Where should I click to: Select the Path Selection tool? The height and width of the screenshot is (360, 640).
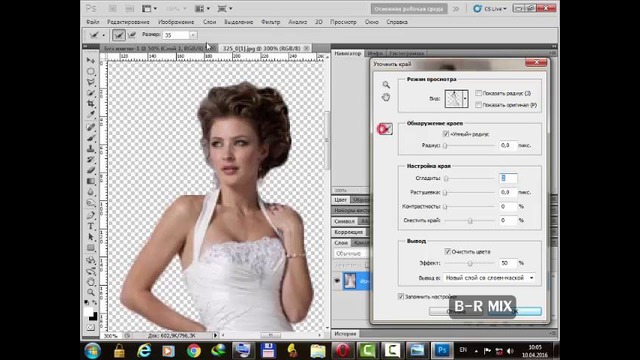(x=91, y=237)
